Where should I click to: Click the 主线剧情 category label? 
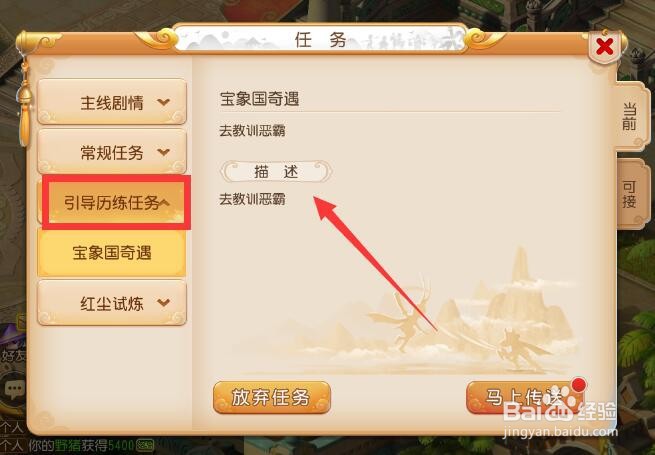pyautogui.click(x=112, y=103)
